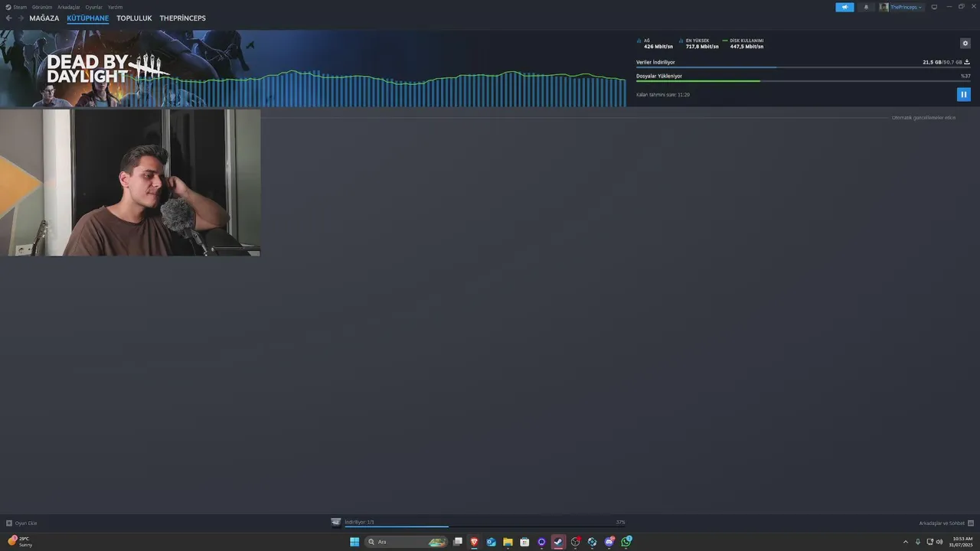Open the TOPLULUK tab
Screen dimensions: 980x551
coord(134,18)
